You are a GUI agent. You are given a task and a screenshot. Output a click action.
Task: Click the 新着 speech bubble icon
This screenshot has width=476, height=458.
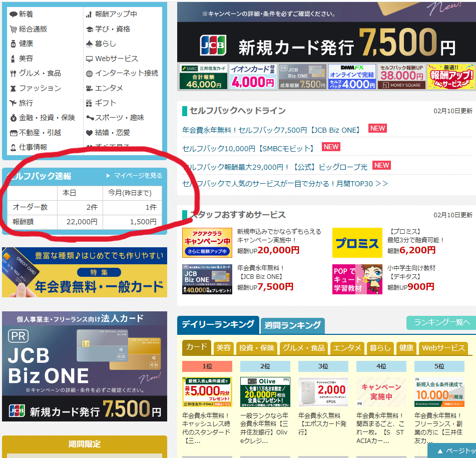point(14,14)
